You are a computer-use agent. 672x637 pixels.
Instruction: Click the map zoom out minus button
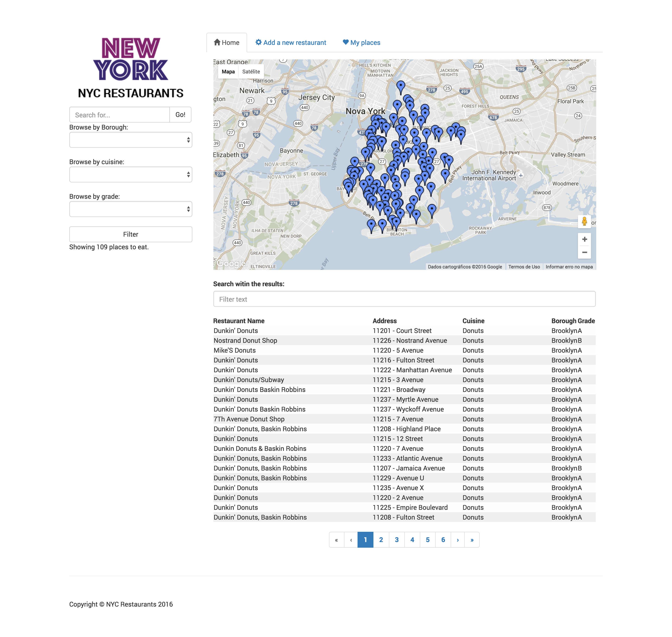(x=584, y=252)
